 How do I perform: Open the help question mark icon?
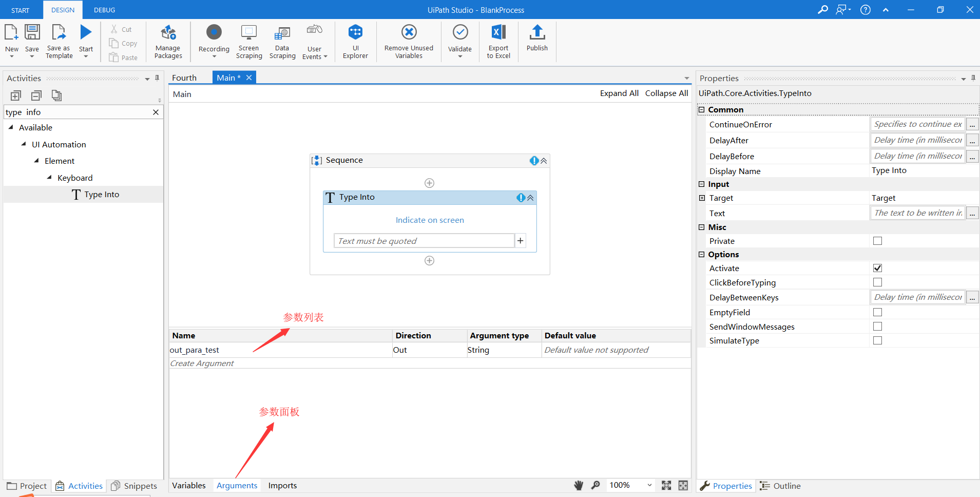pos(866,10)
